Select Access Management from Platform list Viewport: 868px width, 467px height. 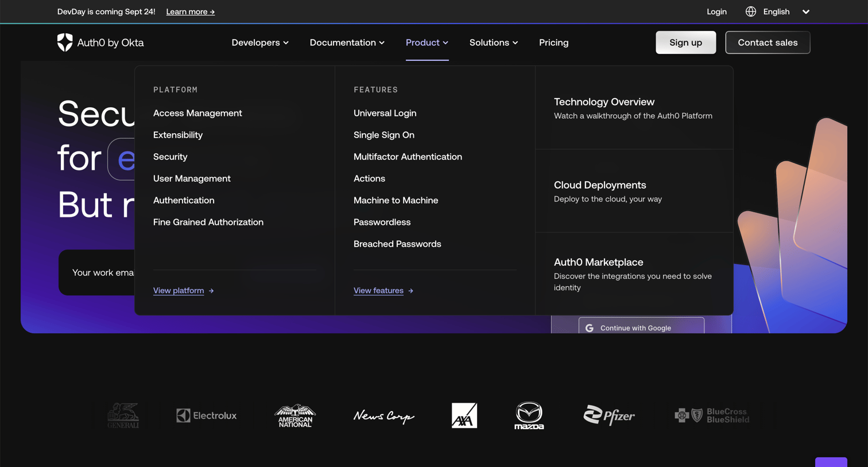[197, 113]
